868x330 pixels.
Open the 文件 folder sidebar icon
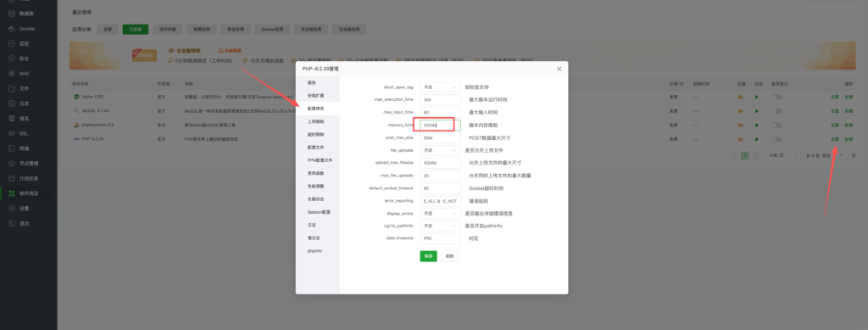pos(12,88)
